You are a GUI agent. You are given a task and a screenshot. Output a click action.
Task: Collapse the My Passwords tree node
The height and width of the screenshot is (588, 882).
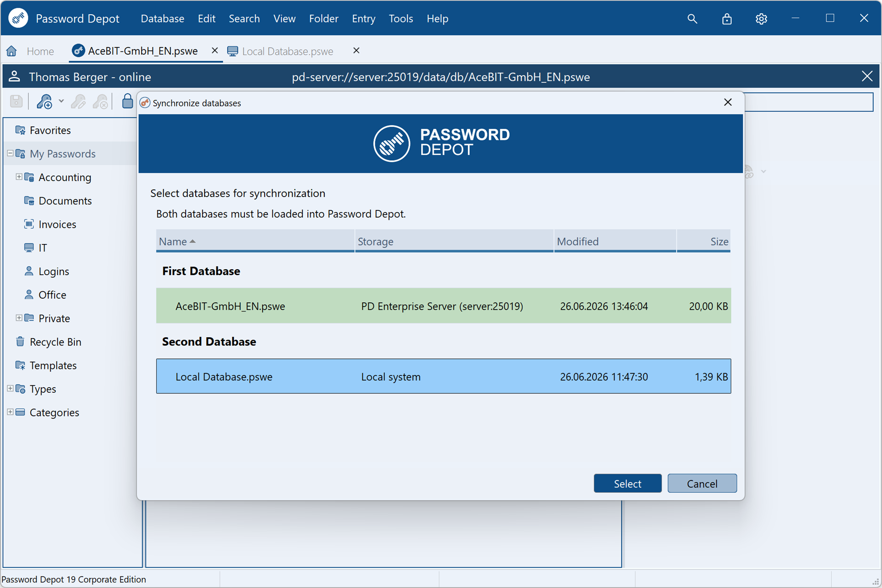(10, 153)
